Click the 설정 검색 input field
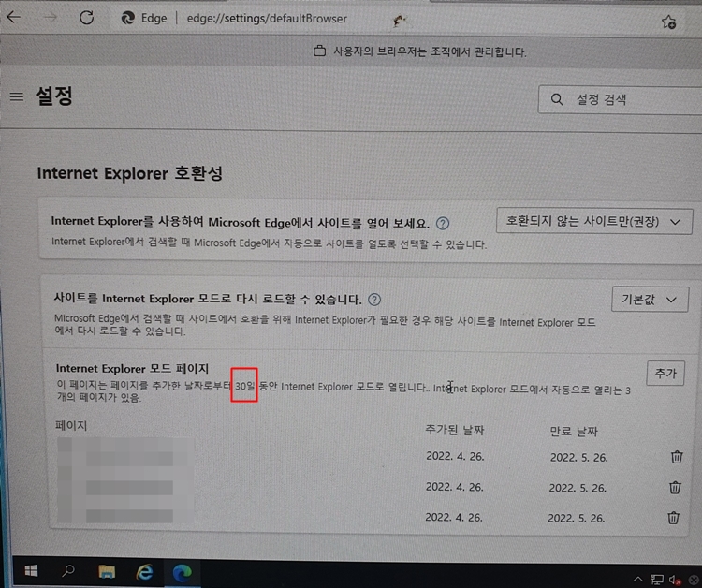Viewport: 702px width, 588px height. click(x=620, y=99)
